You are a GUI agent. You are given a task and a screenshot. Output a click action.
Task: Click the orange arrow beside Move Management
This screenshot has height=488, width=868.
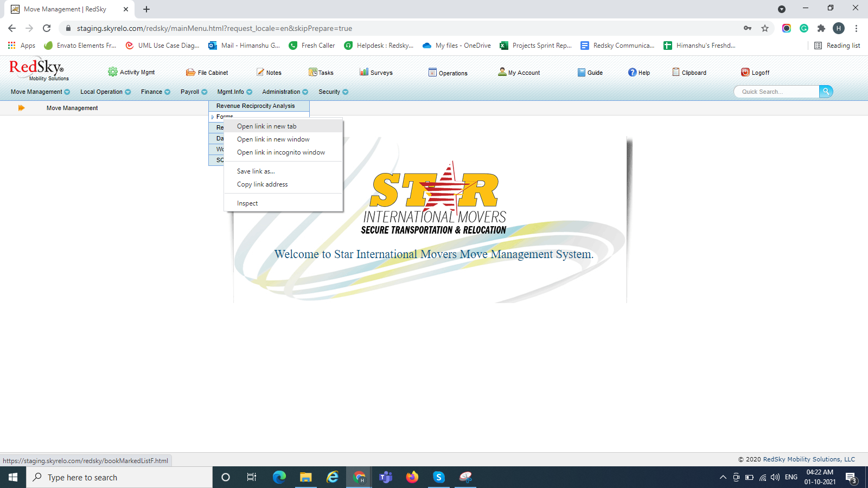[x=22, y=108]
